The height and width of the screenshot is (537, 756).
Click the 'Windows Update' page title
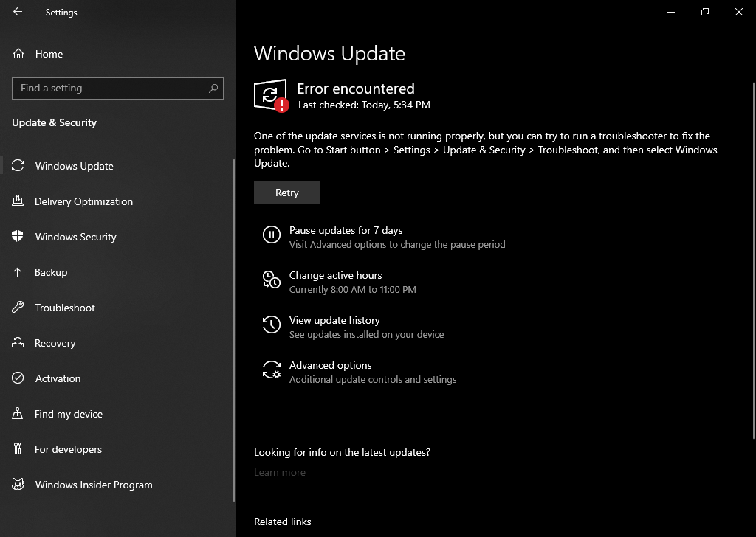coord(329,53)
